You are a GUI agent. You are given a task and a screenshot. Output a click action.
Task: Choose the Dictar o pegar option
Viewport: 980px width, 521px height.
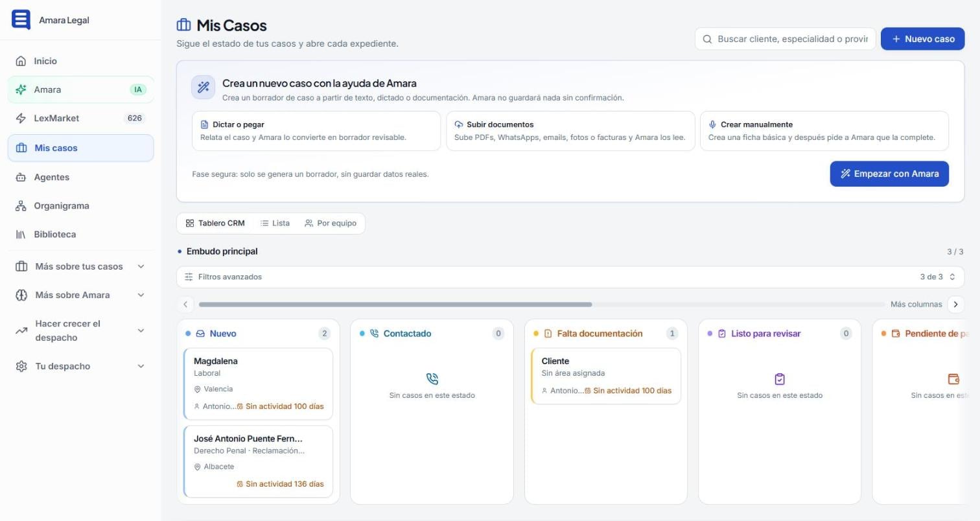click(x=316, y=131)
